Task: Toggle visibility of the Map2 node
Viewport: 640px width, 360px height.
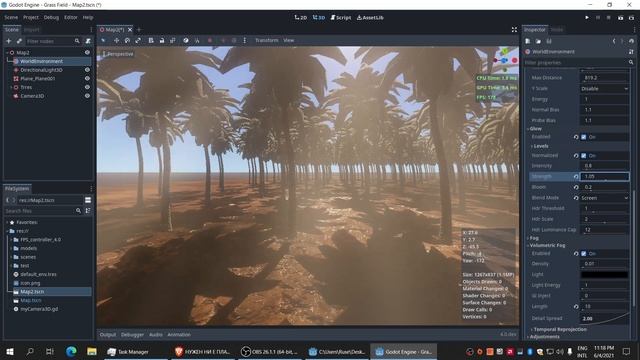Action: point(87,53)
